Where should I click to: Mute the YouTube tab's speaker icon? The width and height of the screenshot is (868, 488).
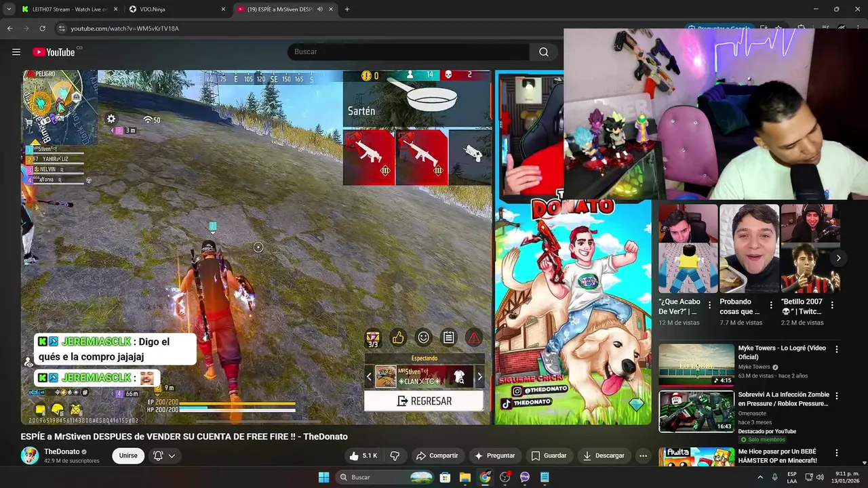tap(319, 9)
